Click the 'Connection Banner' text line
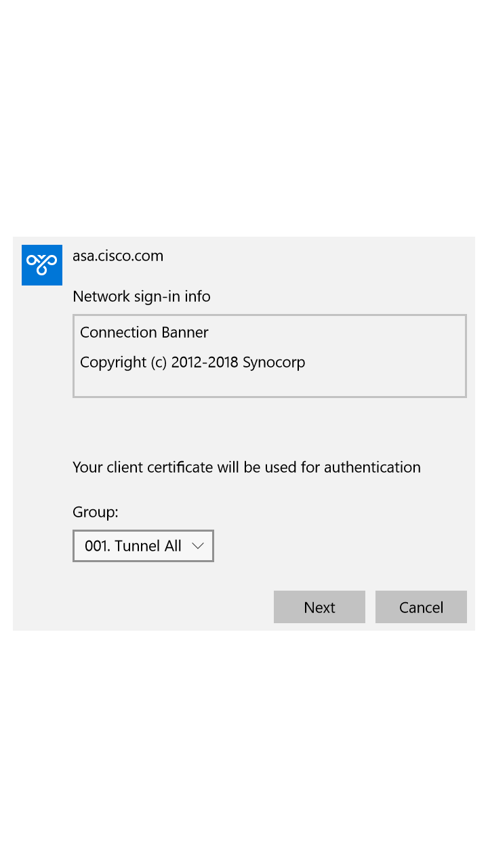488x868 pixels. coord(144,332)
